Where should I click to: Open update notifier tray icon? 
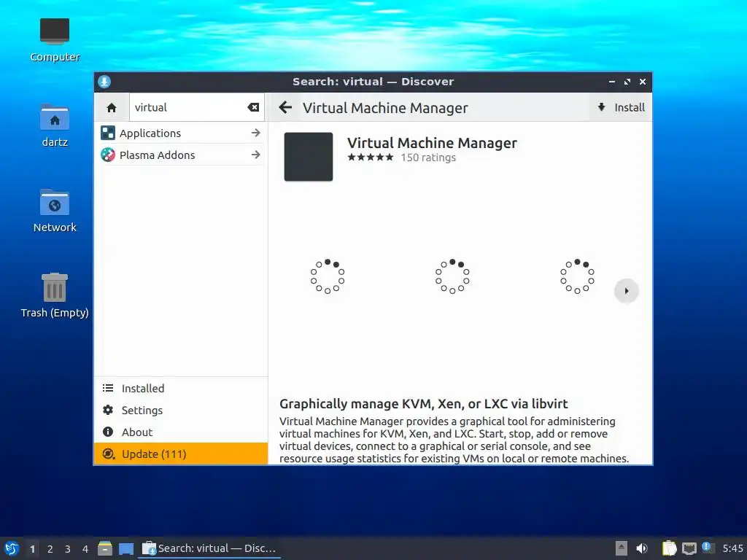click(708, 548)
